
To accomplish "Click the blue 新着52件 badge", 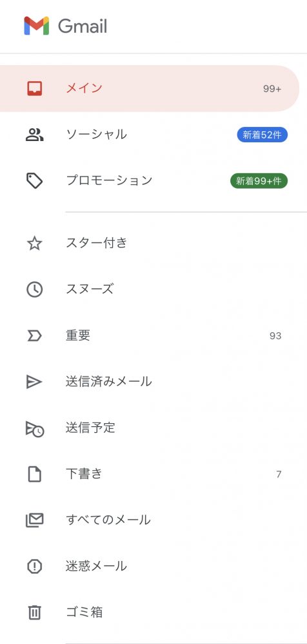I will 262,135.
